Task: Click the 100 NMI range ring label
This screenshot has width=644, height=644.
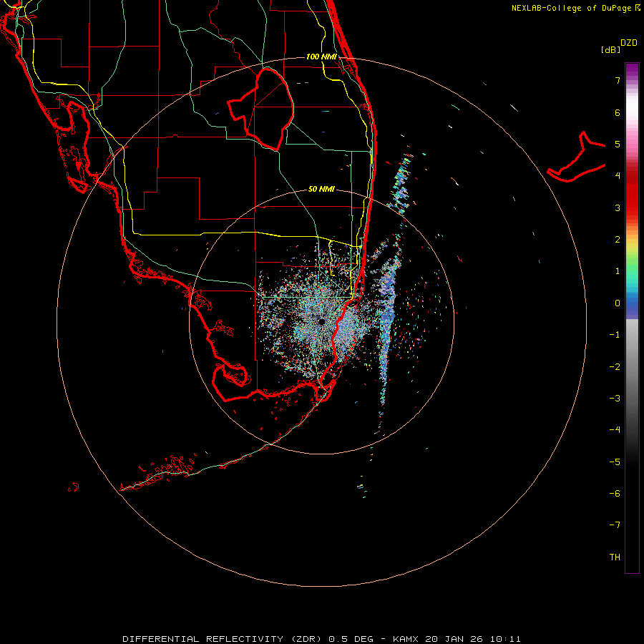Action: [321, 57]
